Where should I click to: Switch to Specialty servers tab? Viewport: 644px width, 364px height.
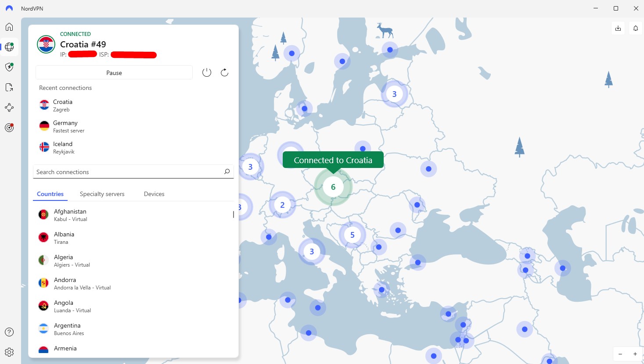point(102,194)
